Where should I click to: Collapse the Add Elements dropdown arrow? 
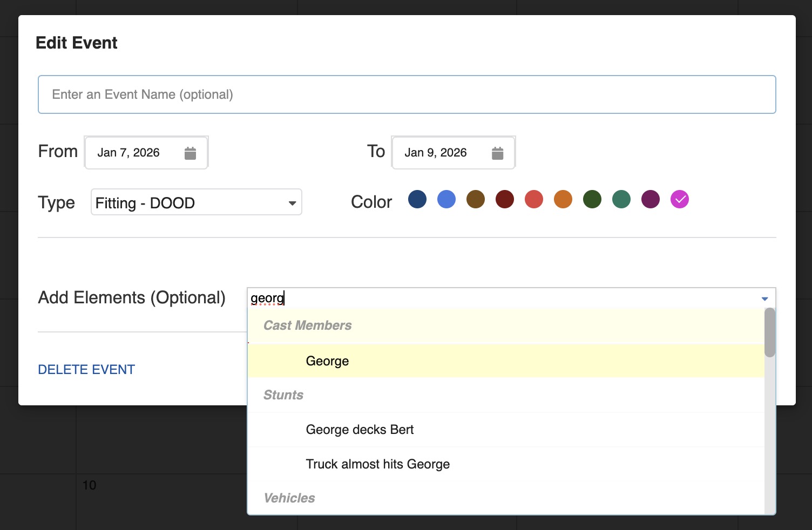coord(764,298)
